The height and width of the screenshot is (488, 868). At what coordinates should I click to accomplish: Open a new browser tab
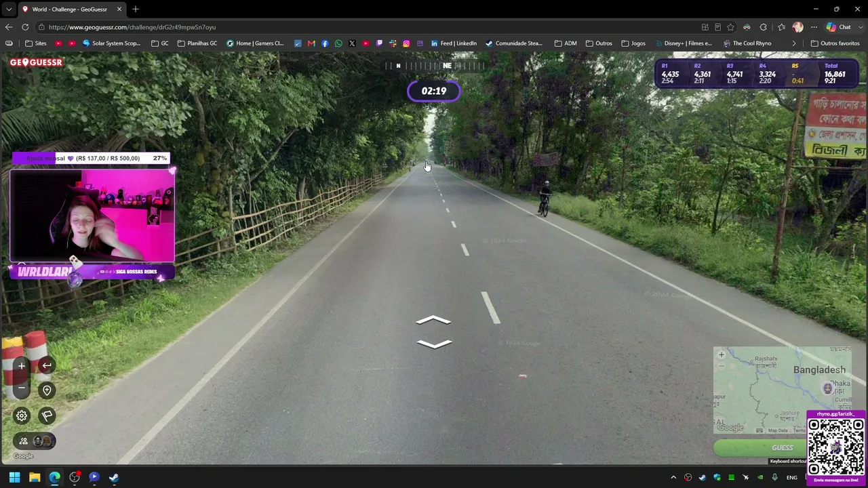136,9
